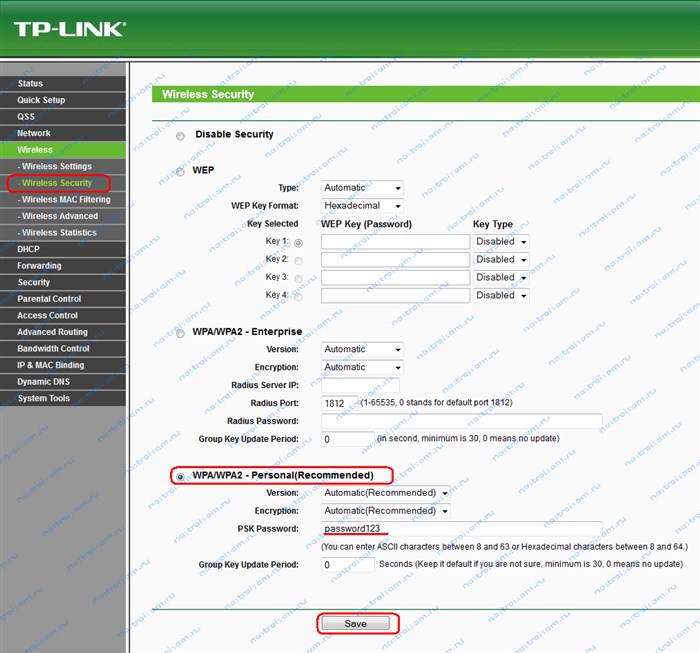Viewport: 700px width, 653px height.
Task: Open the WEP Type dropdown
Action: click(x=362, y=188)
